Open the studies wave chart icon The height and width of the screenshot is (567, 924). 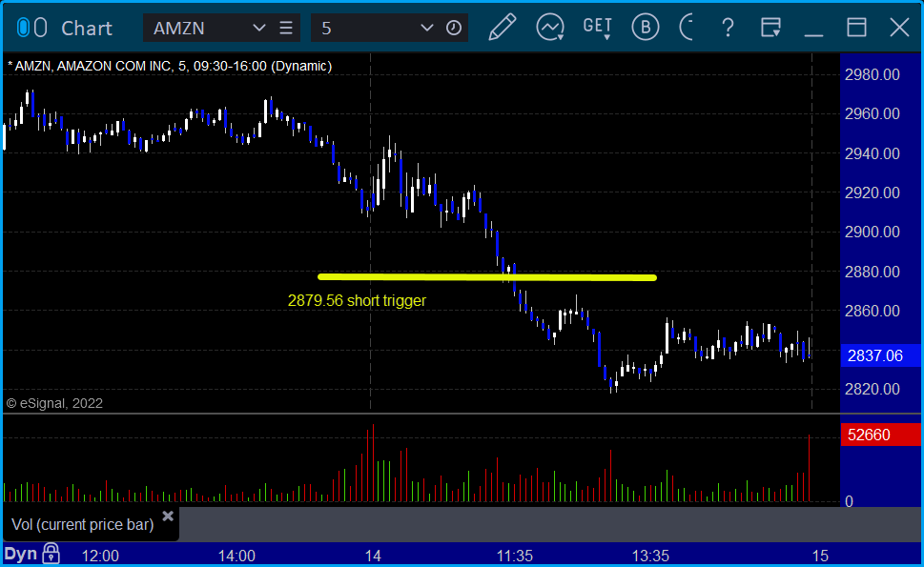pyautogui.click(x=550, y=28)
